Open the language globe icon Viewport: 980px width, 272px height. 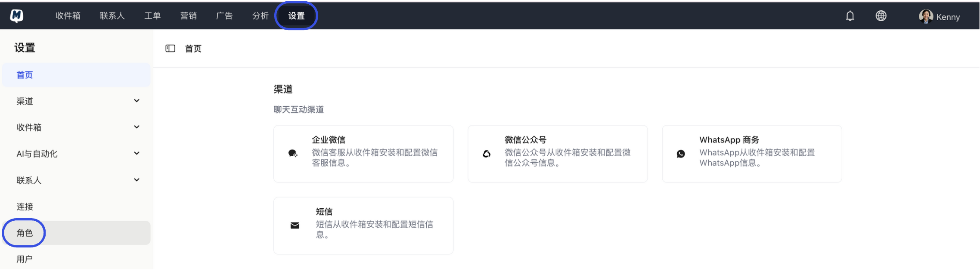[x=881, y=15]
